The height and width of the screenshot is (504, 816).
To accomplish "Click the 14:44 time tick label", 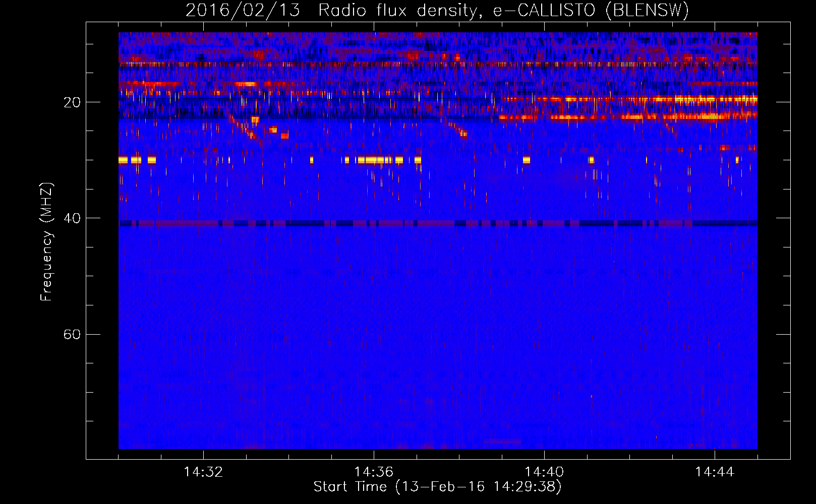I will 715,472.
